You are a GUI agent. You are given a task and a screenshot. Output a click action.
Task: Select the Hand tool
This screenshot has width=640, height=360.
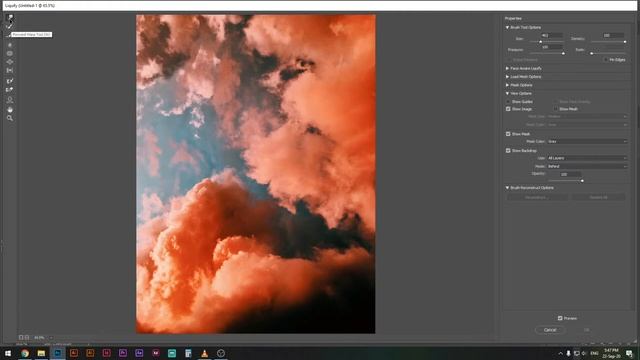[x=10, y=109]
